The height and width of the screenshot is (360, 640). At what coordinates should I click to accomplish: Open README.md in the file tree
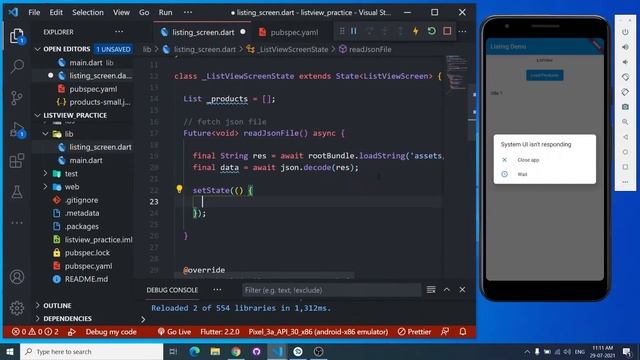click(x=86, y=279)
